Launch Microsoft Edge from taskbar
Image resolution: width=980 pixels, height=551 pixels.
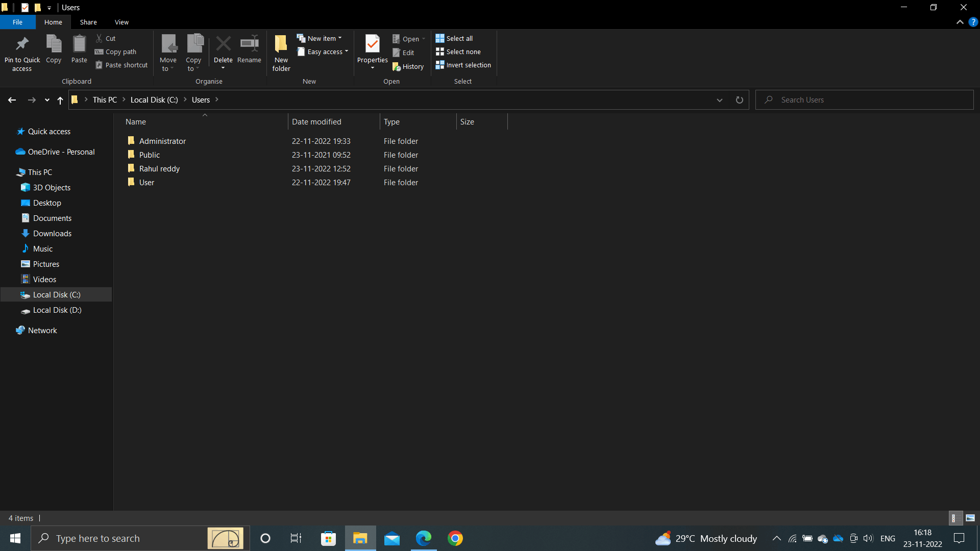(424, 538)
